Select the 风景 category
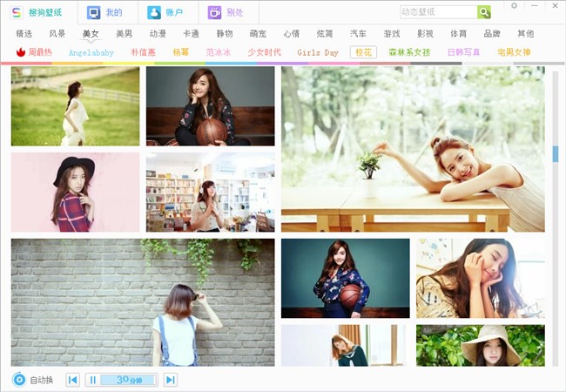The height and width of the screenshot is (392, 566). pos(57,34)
